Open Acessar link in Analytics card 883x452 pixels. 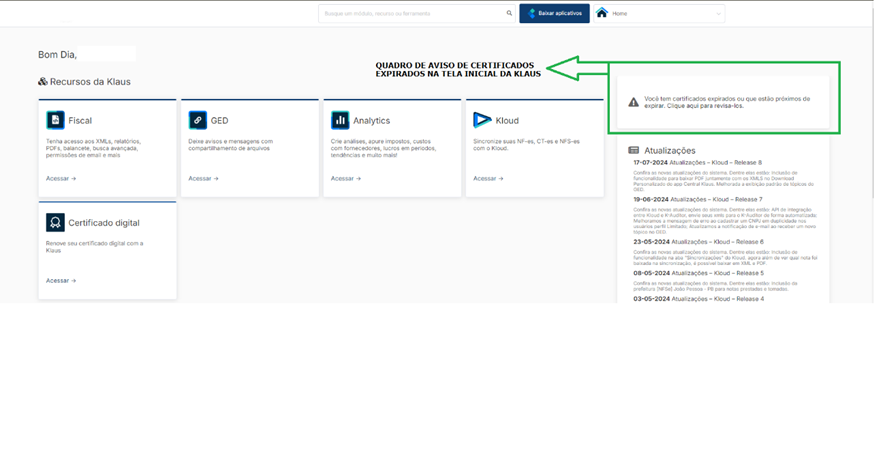[x=345, y=179]
